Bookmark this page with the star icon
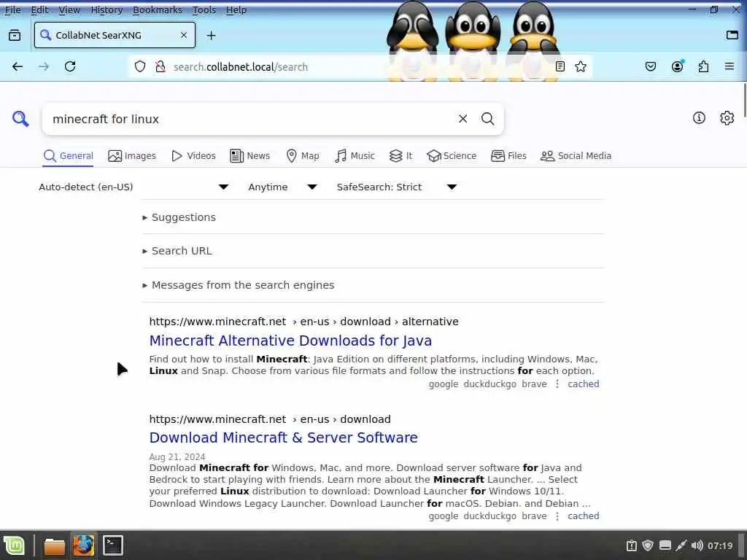 pyautogui.click(x=580, y=66)
